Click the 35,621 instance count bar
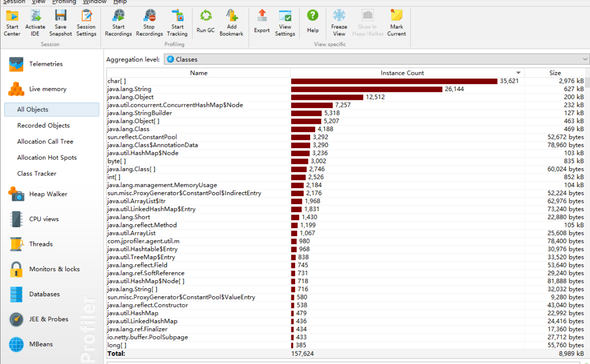Viewport: 590px width, 364px height. click(394, 81)
